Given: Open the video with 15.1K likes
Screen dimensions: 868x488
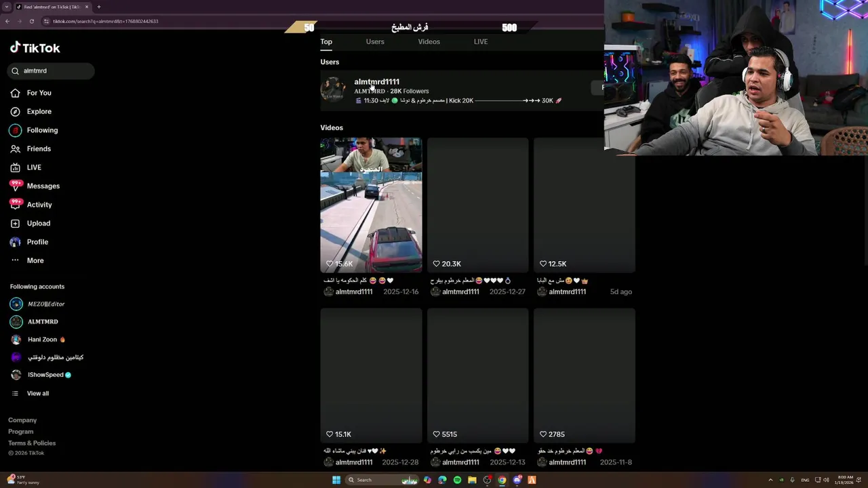Looking at the screenshot, I should [x=371, y=375].
